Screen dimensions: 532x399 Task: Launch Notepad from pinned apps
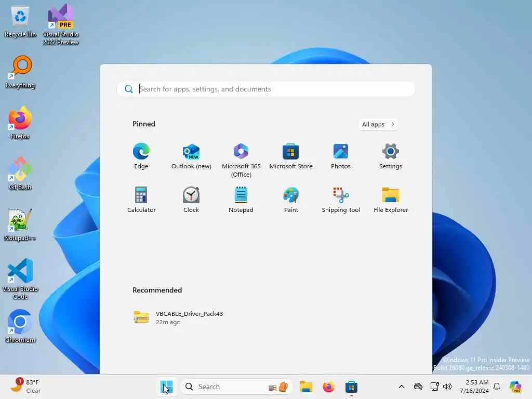(241, 200)
